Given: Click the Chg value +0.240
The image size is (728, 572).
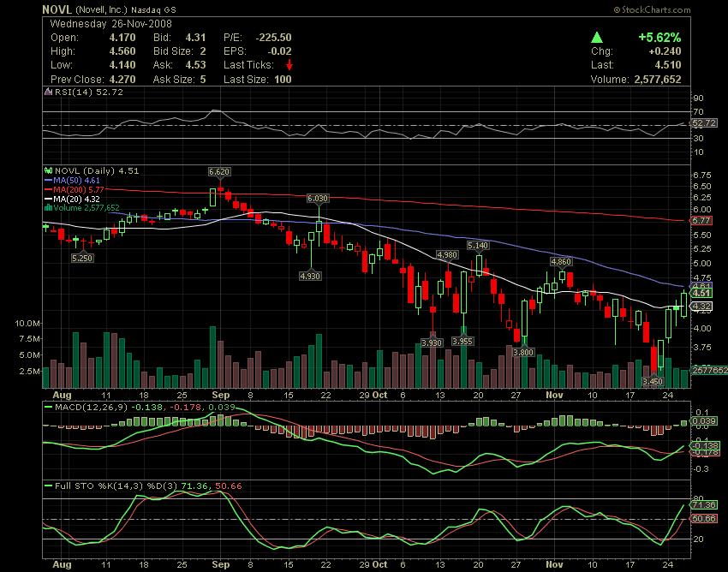Looking at the screenshot, I should click(x=665, y=51).
